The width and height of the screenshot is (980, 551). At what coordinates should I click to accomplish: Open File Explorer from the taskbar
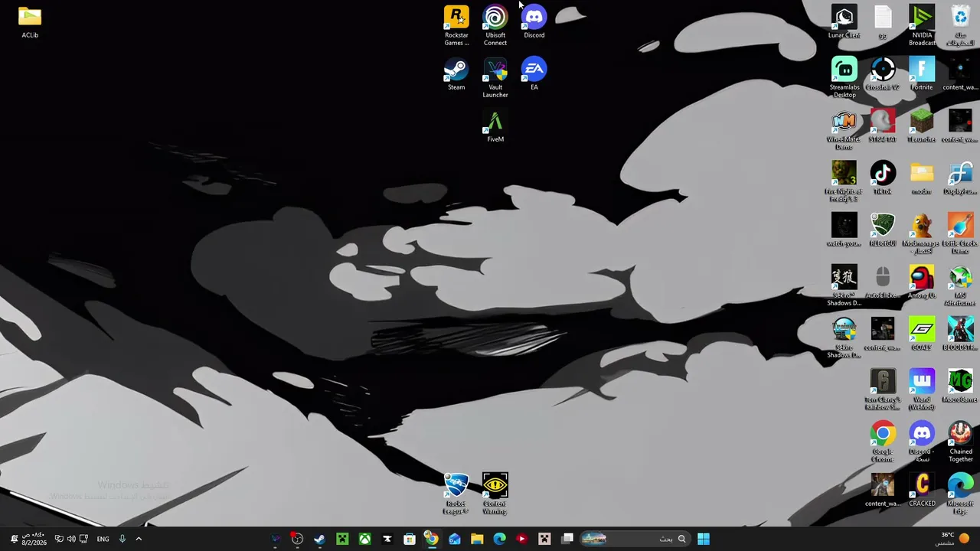[477, 539]
